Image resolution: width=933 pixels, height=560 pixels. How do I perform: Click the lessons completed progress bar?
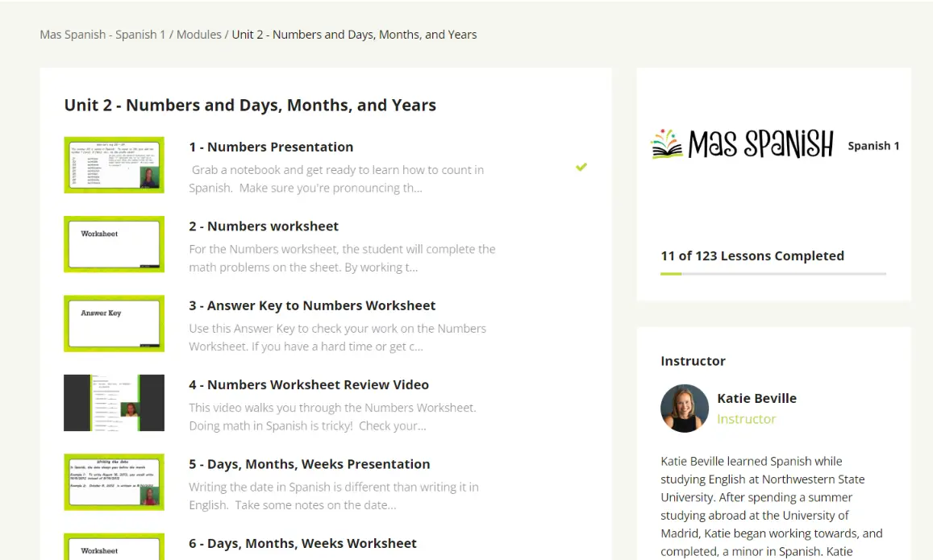773,274
